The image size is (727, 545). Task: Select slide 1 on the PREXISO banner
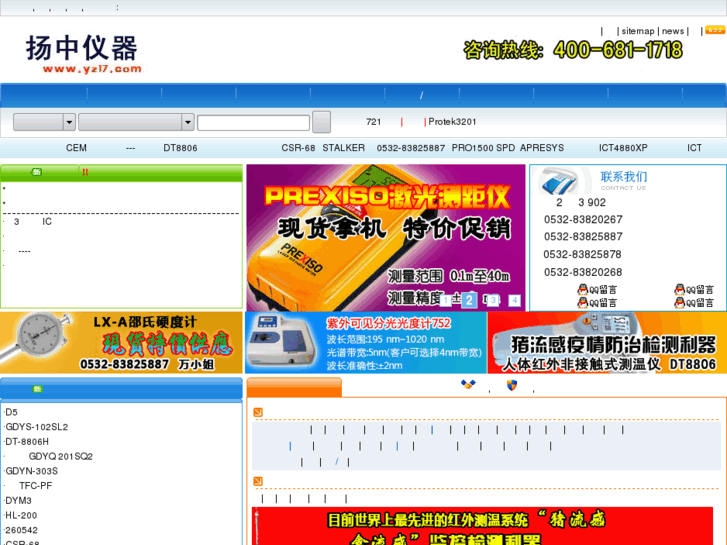tap(445, 301)
